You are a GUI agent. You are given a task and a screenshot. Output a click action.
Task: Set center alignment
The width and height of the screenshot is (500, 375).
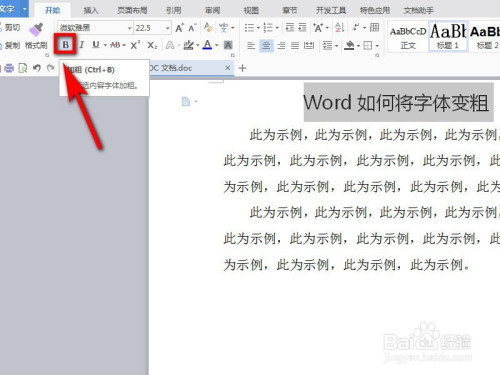pyautogui.click(x=266, y=45)
